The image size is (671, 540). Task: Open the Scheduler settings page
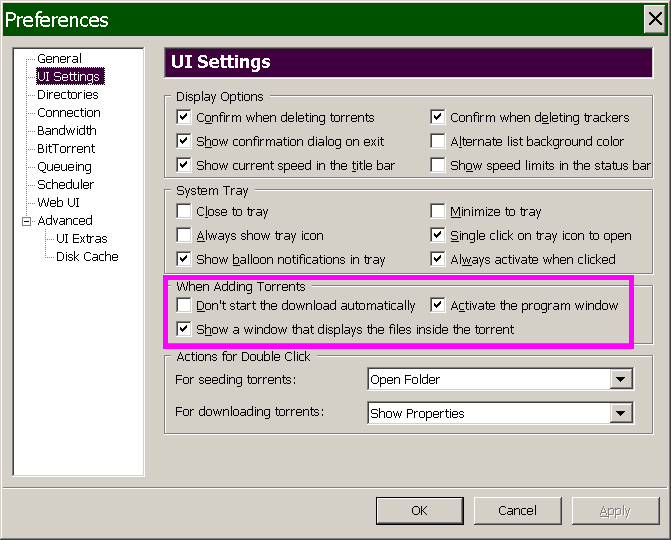(65, 185)
